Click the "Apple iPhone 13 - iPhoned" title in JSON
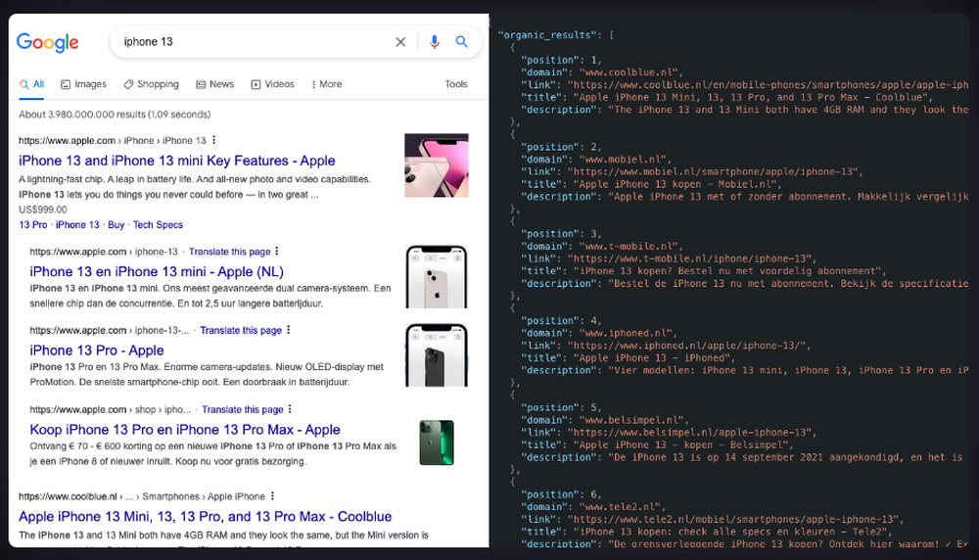979x560 pixels. point(652,357)
